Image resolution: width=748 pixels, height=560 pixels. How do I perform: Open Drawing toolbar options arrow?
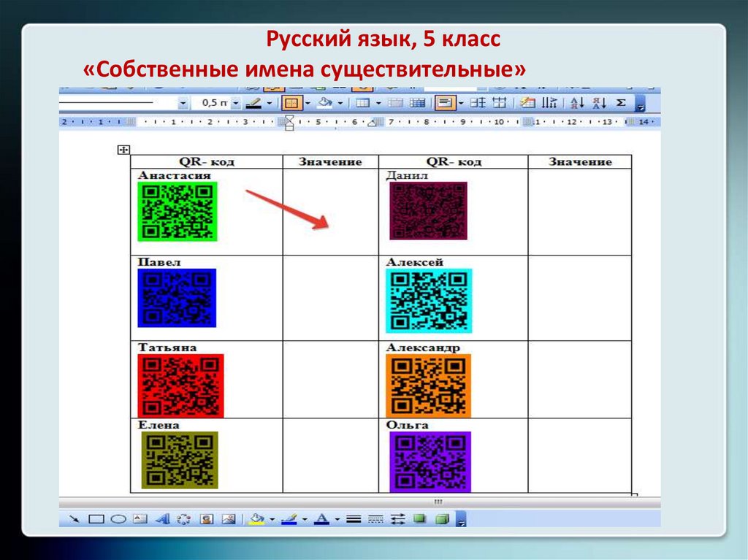[461, 519]
